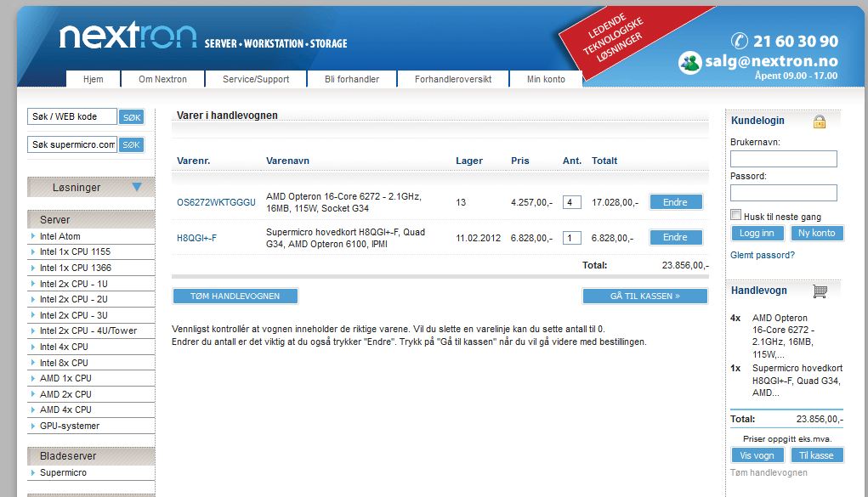The width and height of the screenshot is (868, 497).
Task: Click the Varenavn column header
Action: [x=287, y=161]
